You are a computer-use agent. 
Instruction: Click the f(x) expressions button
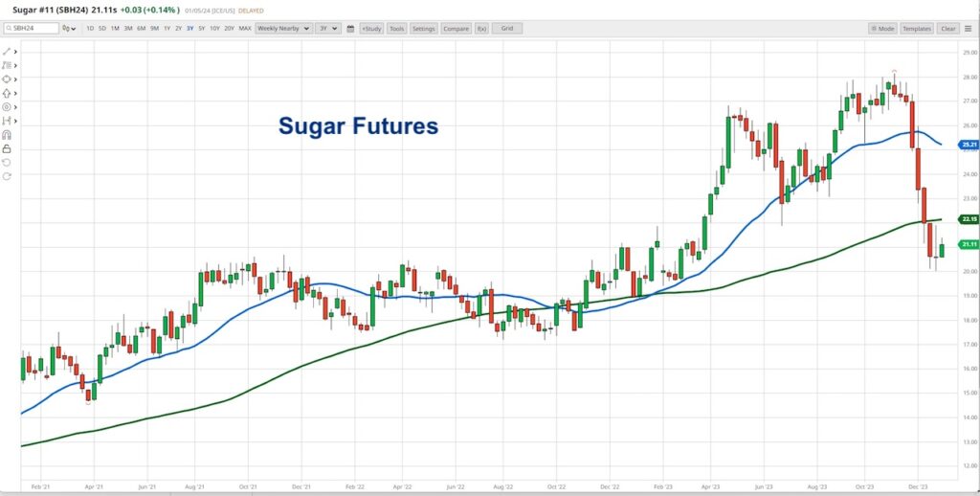[482, 29]
